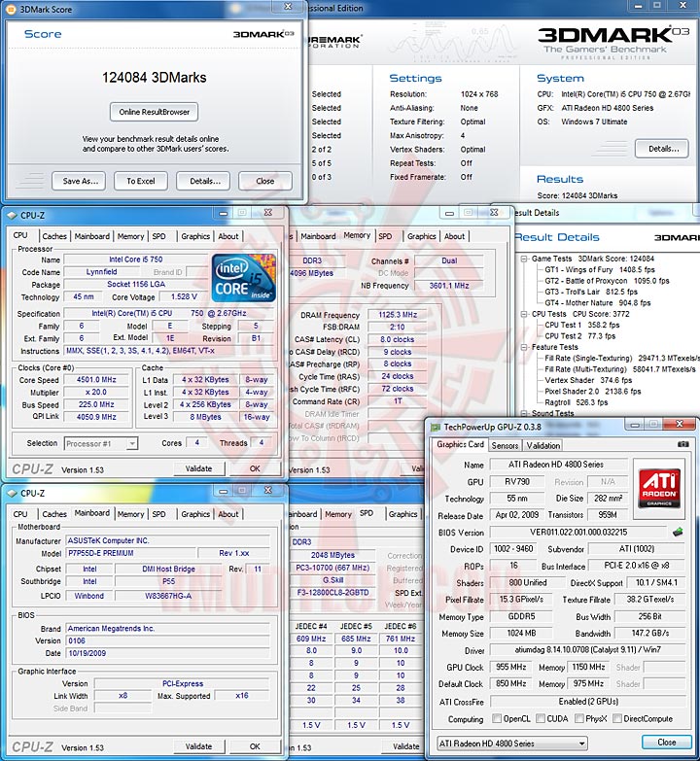Click the 3DMark Score window title icon
Image resolution: width=700 pixels, height=761 pixels.
pos(10,9)
